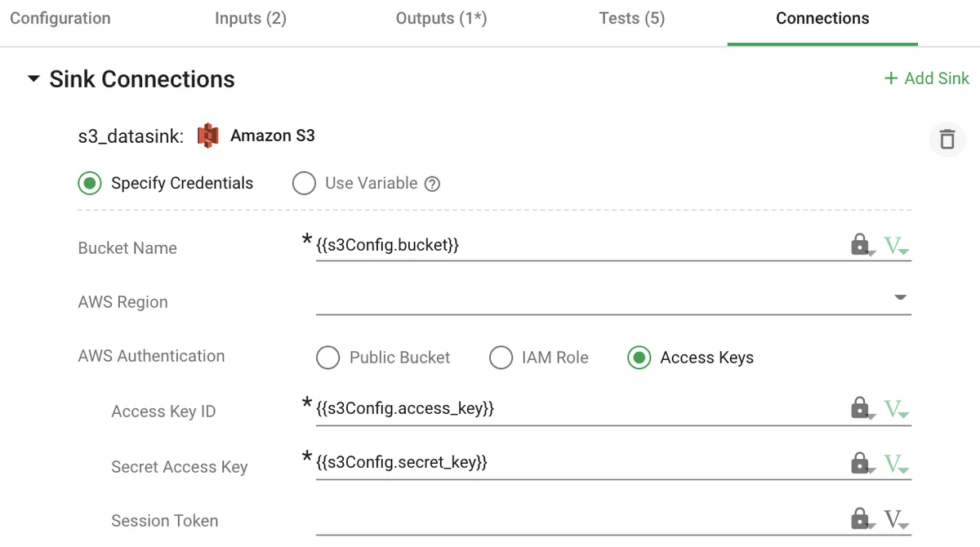This screenshot has width=980, height=547.
Task: Click the Amazon S3 connector icon
Action: pos(207,136)
